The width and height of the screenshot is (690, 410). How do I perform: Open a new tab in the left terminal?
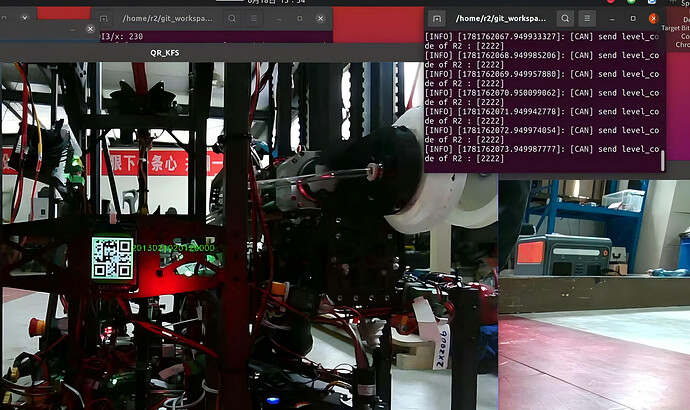[103, 18]
